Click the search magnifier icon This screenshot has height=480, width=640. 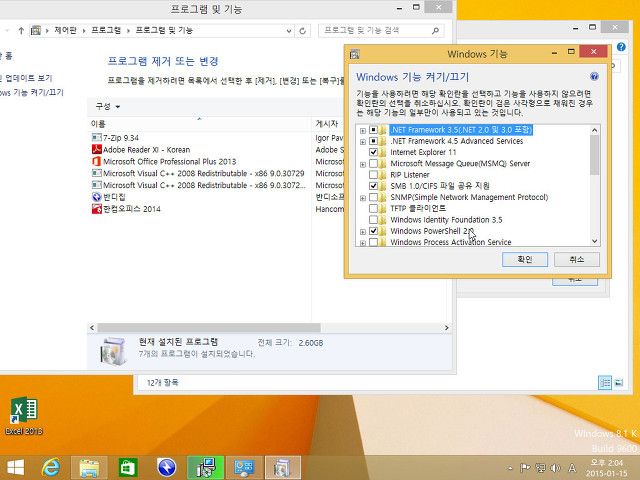[435, 31]
